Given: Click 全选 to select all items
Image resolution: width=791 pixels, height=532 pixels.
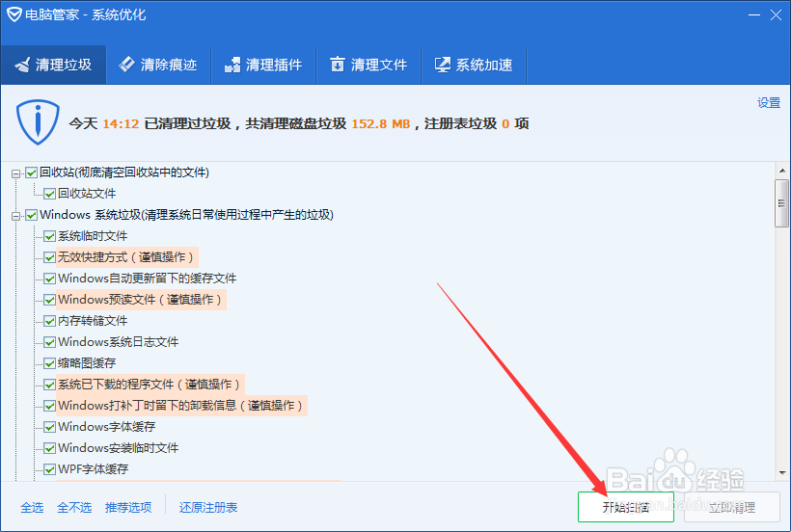Looking at the screenshot, I should (32, 507).
